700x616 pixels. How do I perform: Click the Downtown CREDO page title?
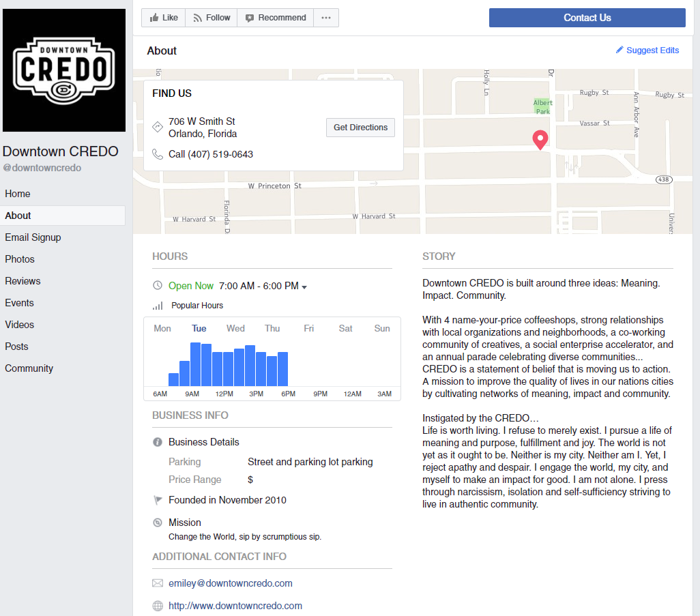point(60,151)
